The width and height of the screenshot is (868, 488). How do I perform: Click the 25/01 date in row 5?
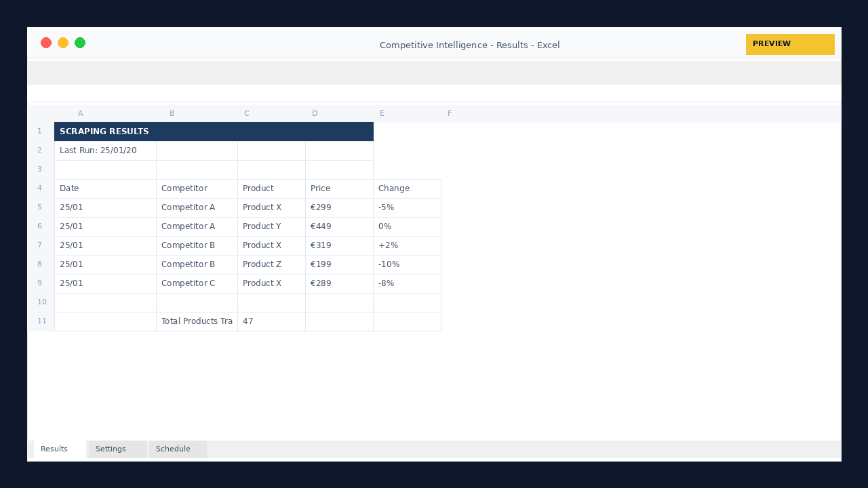pos(105,207)
